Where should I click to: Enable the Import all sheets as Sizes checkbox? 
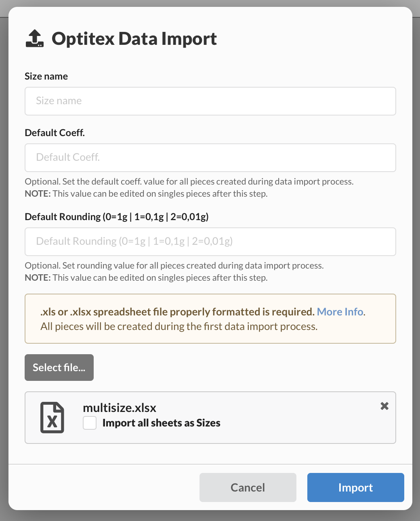click(x=90, y=423)
